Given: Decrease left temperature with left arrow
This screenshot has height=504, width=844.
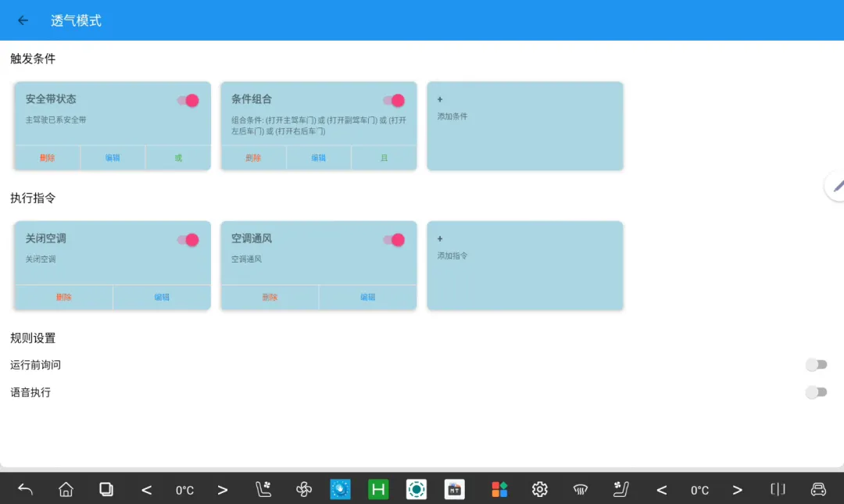Looking at the screenshot, I should pos(146,489).
